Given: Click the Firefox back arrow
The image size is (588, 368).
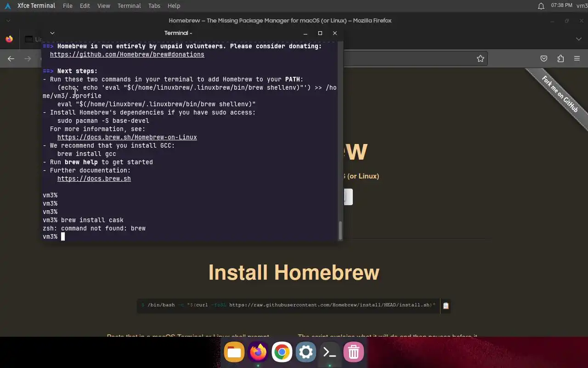Looking at the screenshot, I should tap(11, 58).
